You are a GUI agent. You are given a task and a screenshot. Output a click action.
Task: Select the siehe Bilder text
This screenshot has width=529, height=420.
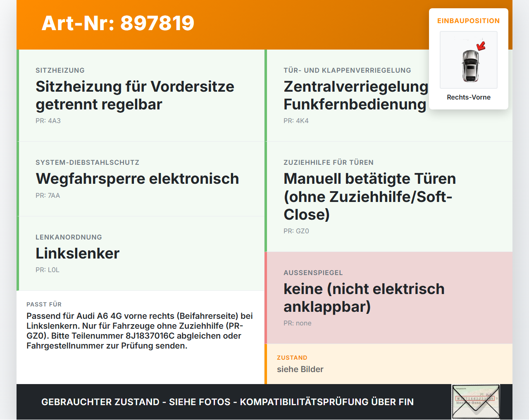[300, 369]
